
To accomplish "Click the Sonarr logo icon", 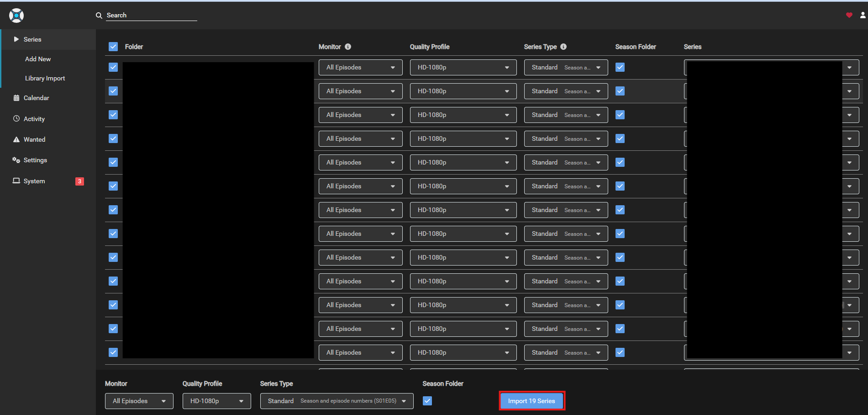I will click(x=16, y=16).
